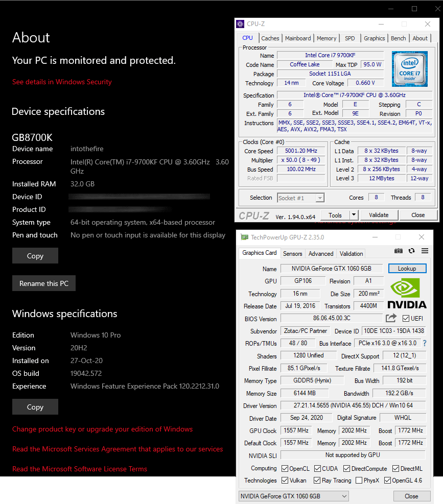The width and height of the screenshot is (443, 504).
Task: Click the BIOS Version value 86.06.45.00.3C
Action: (x=332, y=318)
